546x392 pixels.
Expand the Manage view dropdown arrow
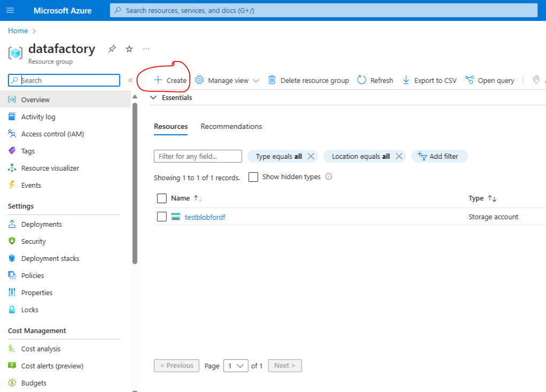point(256,81)
